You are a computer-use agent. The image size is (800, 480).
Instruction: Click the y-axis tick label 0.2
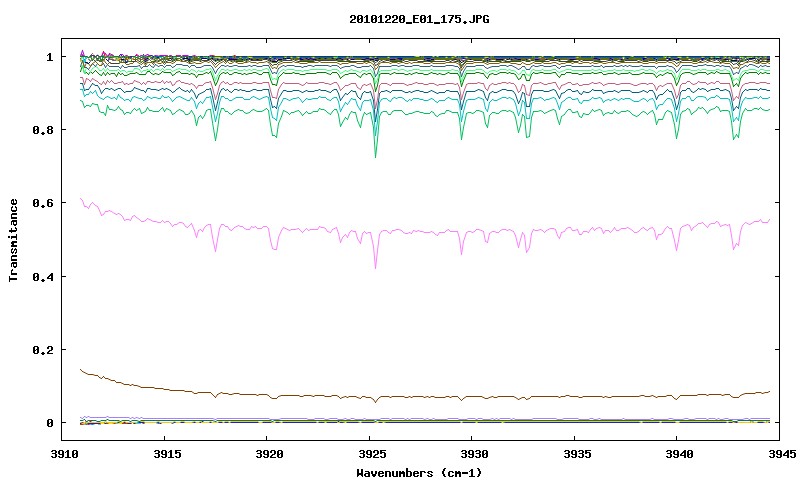43,350
